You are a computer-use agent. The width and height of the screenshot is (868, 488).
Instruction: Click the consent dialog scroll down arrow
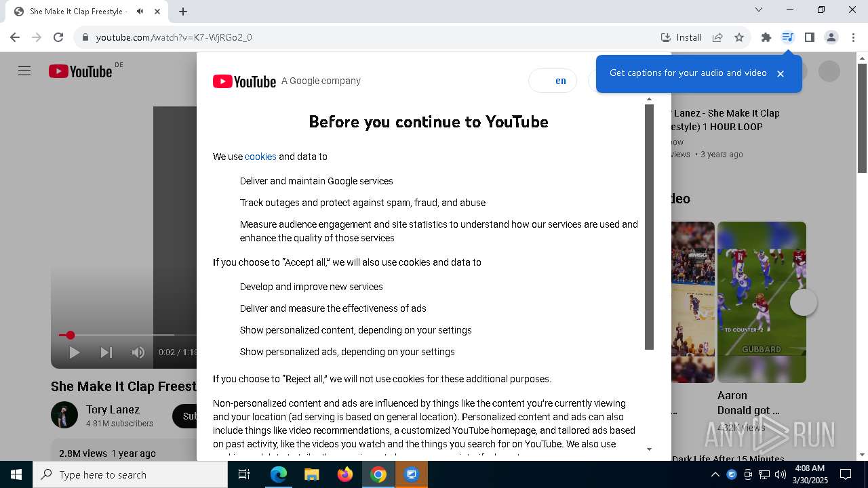[x=649, y=449]
